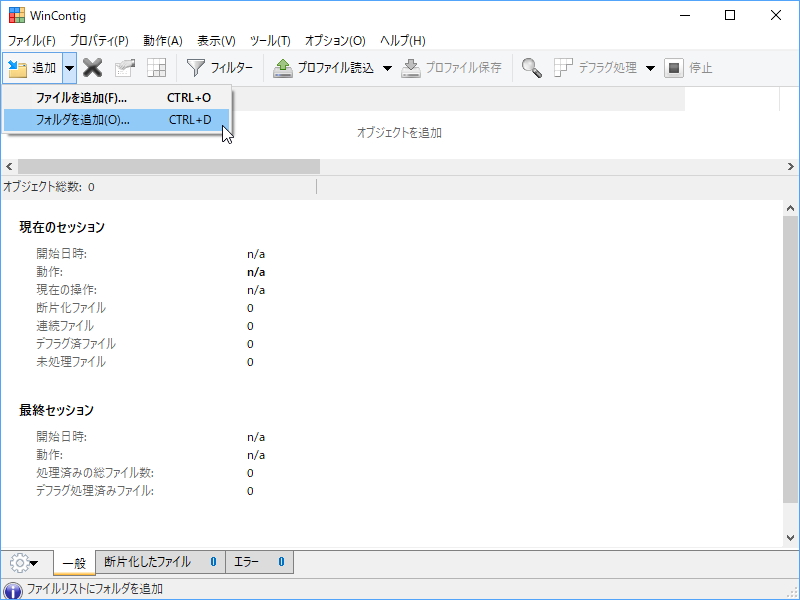Open the プロファイル読込 dropdown arrow

386,69
